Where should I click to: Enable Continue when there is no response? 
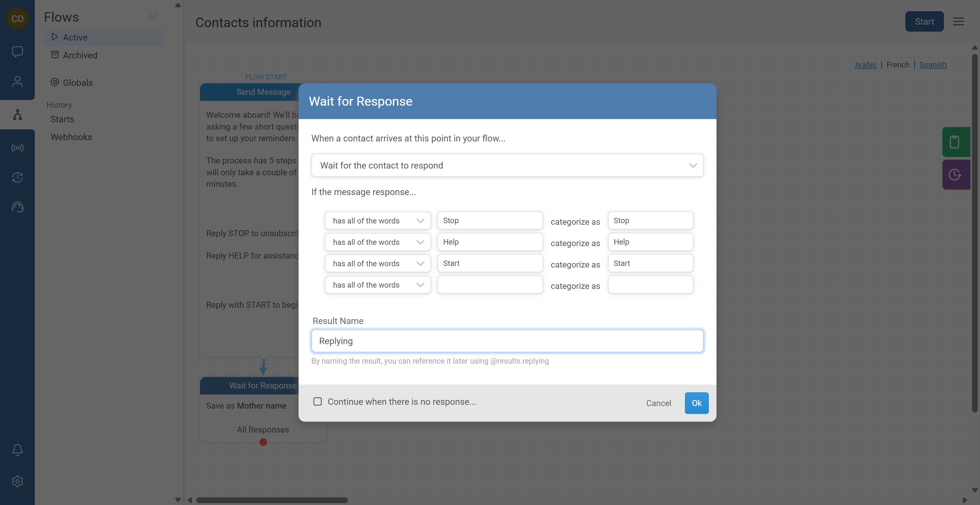(x=317, y=402)
